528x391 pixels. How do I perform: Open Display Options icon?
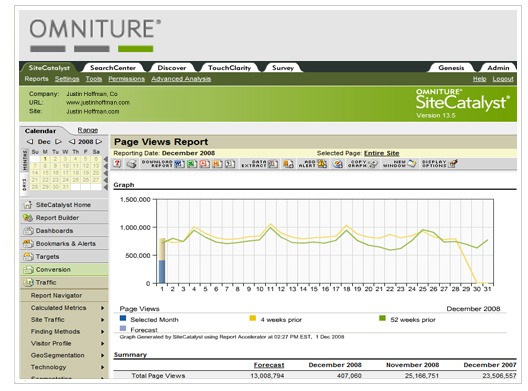(x=453, y=164)
